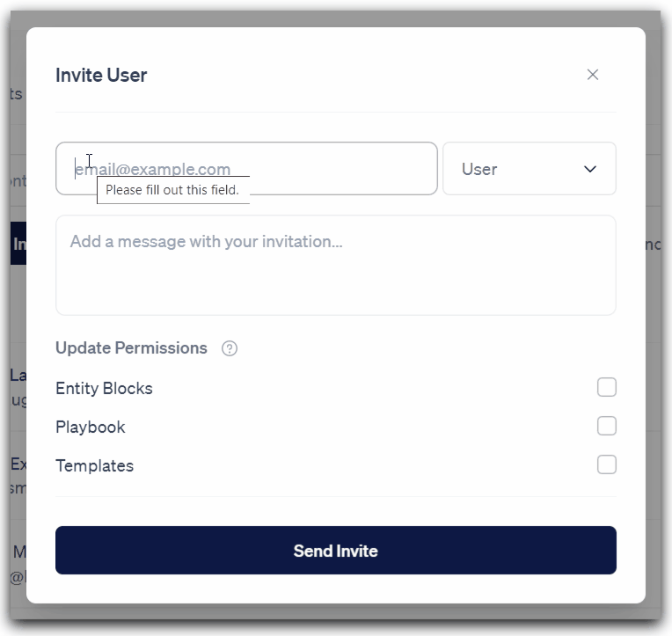Image resolution: width=672 pixels, height=636 pixels.
Task: Click the dimmed backdrop above the dialog
Action: (x=336, y=18)
